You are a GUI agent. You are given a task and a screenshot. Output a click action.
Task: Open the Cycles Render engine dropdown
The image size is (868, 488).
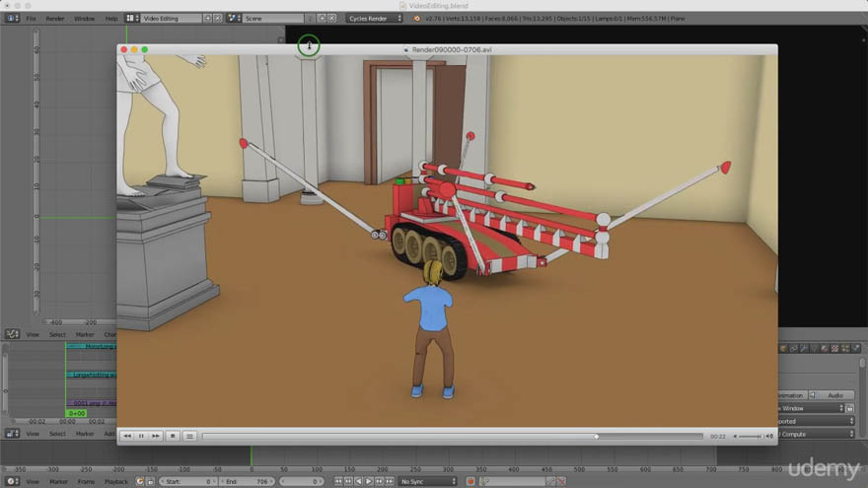click(375, 19)
